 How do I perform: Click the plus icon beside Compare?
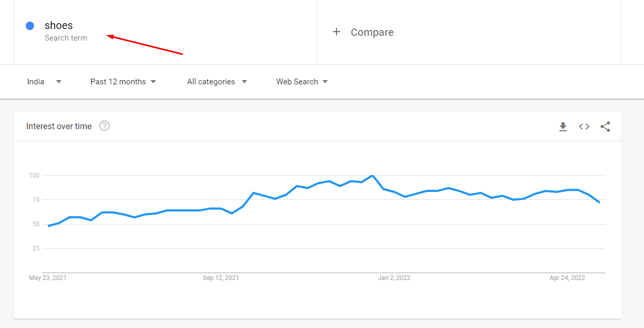tap(337, 32)
